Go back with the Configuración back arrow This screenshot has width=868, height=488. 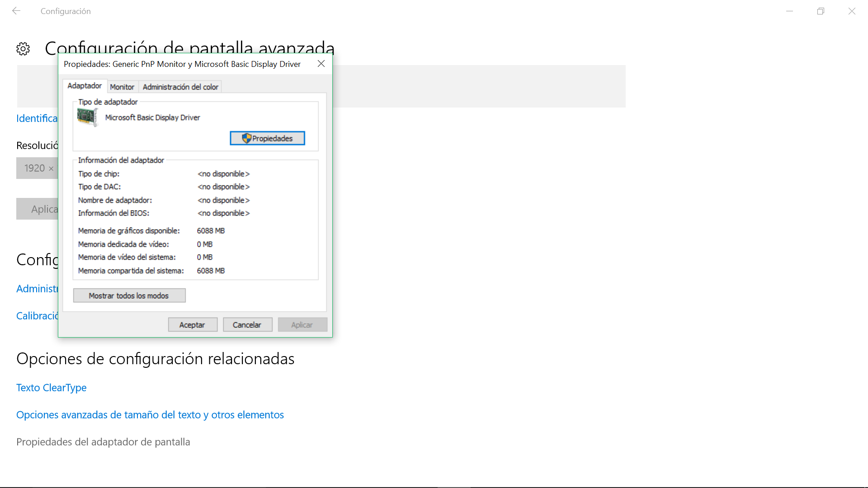16,11
